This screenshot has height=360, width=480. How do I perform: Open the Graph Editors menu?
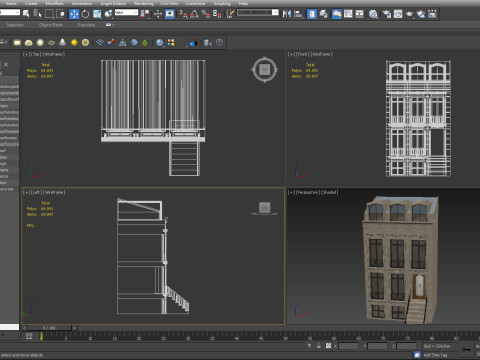[x=113, y=3]
